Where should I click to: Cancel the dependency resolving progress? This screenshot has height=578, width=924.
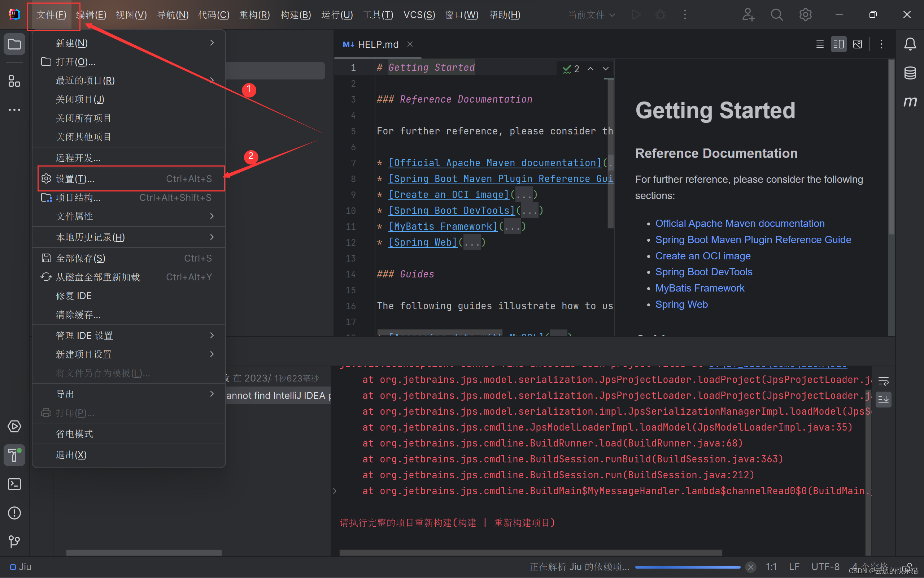pyautogui.click(x=750, y=566)
